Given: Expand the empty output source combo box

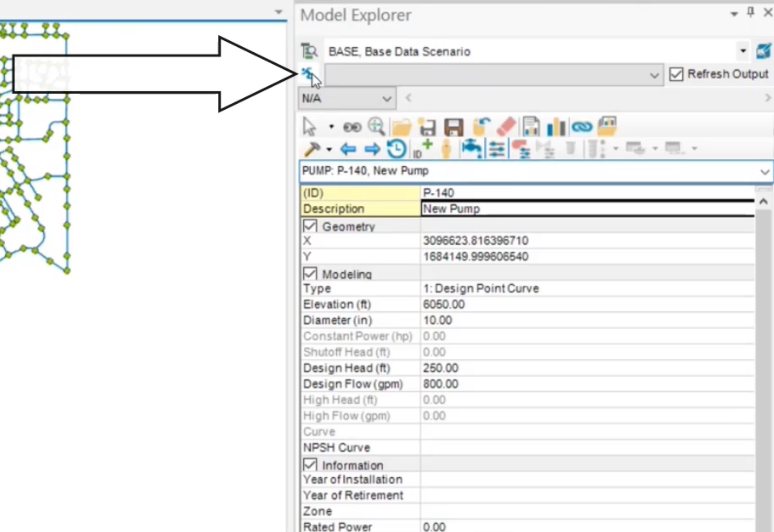Looking at the screenshot, I should tap(654, 75).
